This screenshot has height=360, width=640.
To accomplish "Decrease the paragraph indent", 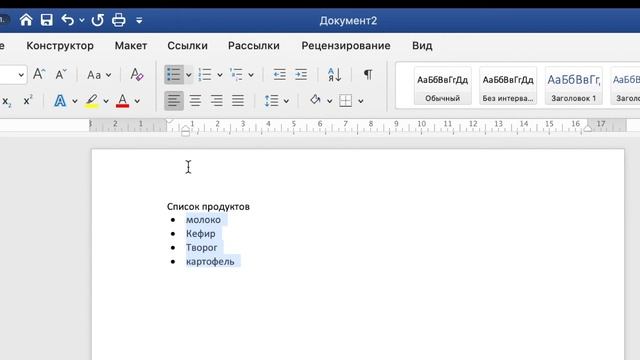I will click(x=280, y=74).
